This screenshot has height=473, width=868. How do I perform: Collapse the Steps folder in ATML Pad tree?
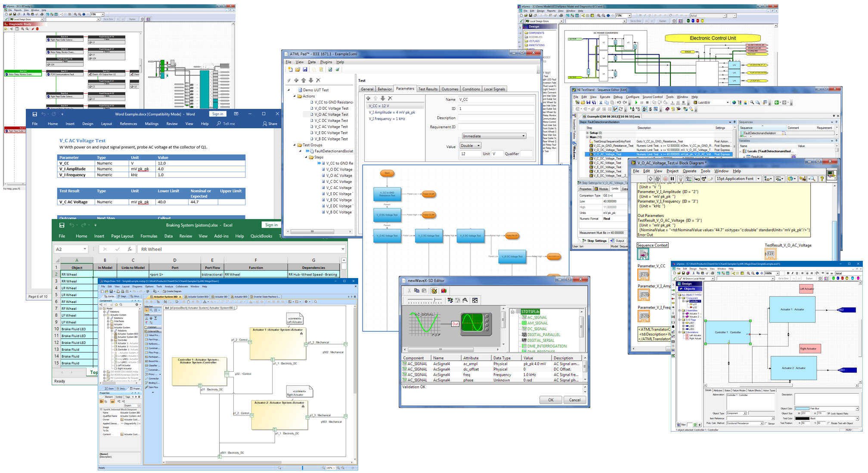click(x=306, y=157)
